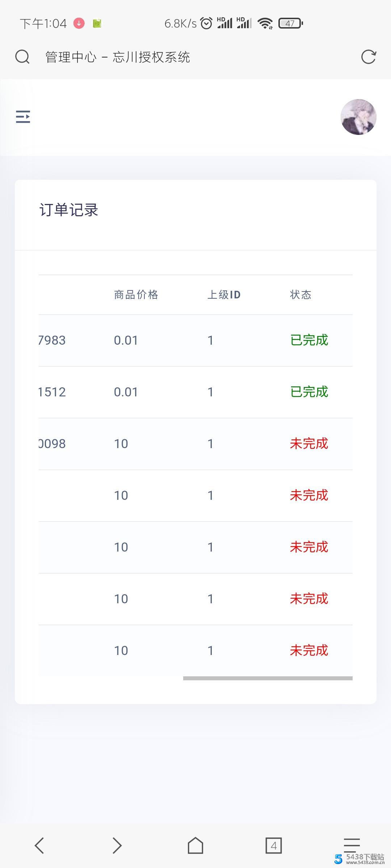Go forward with browser forward arrow
This screenshot has height=868, width=391.
[117, 845]
